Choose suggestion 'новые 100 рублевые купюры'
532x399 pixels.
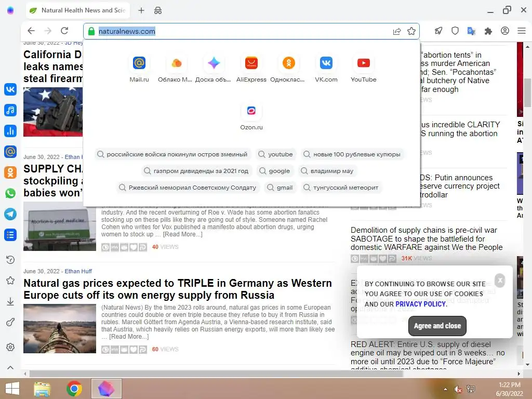[x=352, y=154]
